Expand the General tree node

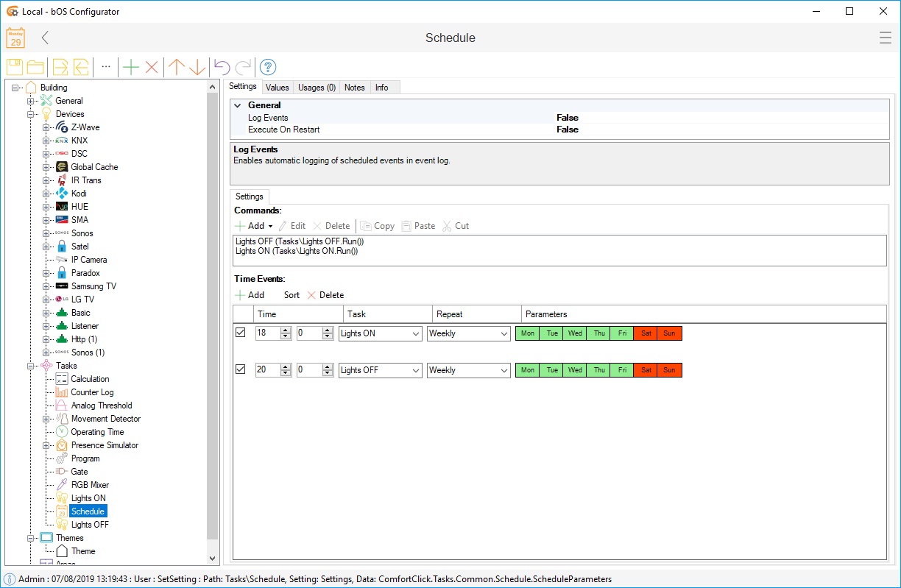(31, 101)
